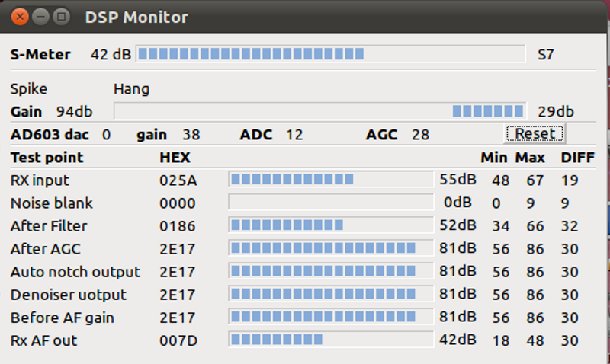Click the DIFF column header
The width and height of the screenshot is (610, 364).
578,158
